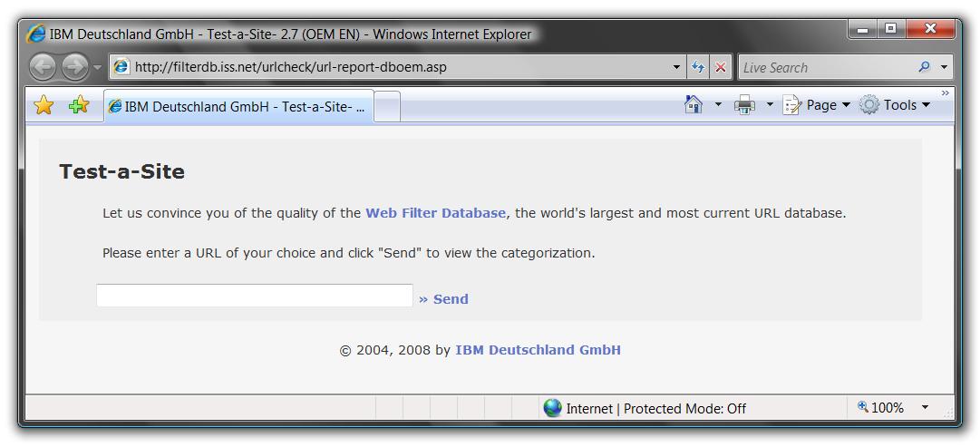Click Add to Favorites star-plus icon
980x447 pixels.
coord(79,106)
